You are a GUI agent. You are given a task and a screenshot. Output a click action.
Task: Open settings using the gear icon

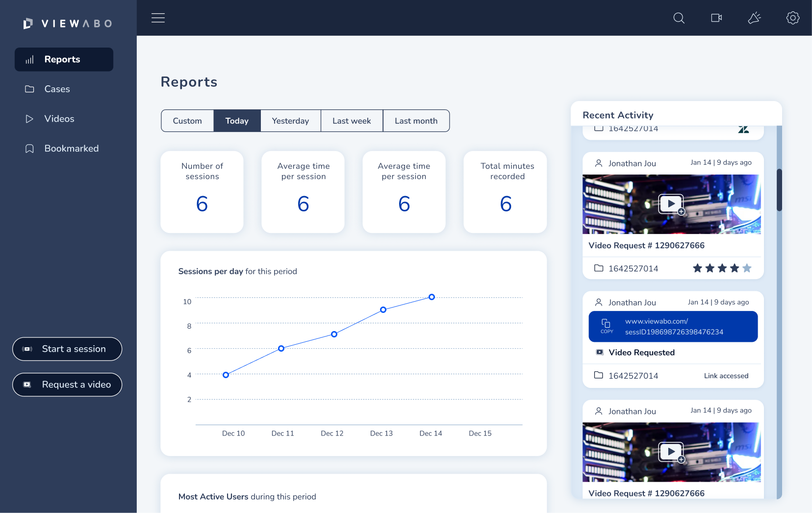click(792, 18)
